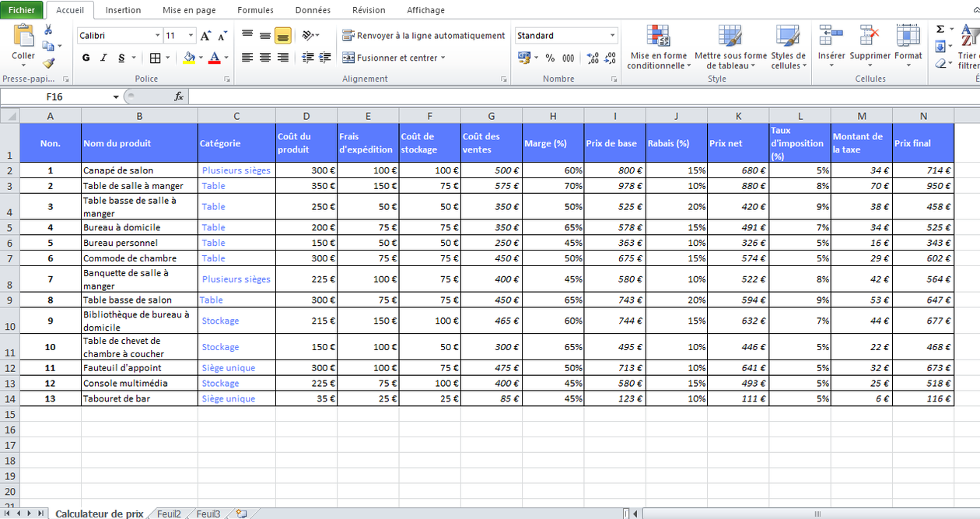Toggle bold (G) formatting
Image resolution: width=980 pixels, height=519 pixels.
point(86,58)
